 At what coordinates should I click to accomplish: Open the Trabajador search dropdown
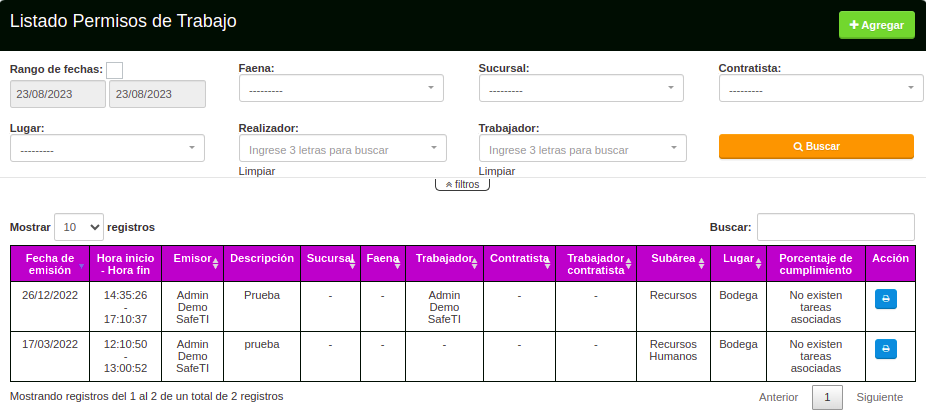pos(582,148)
